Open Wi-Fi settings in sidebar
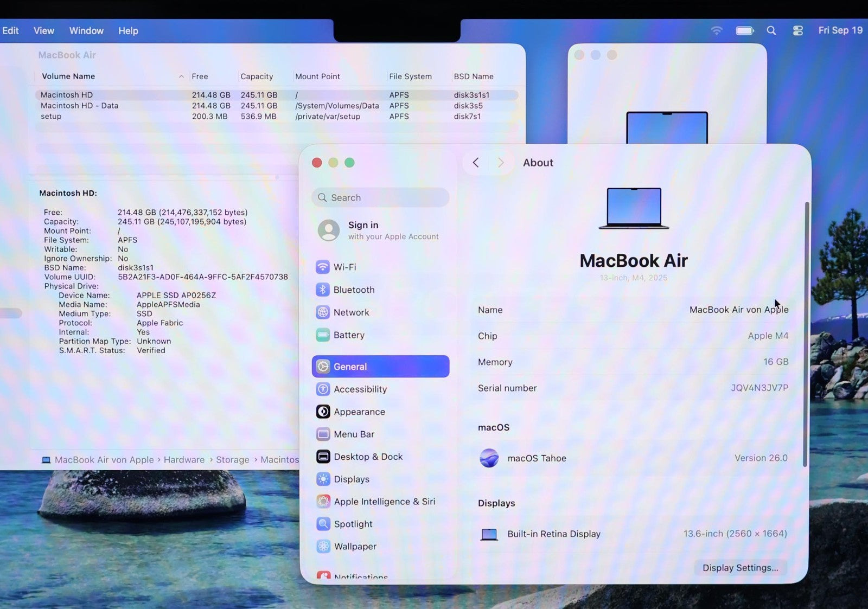 tap(344, 267)
